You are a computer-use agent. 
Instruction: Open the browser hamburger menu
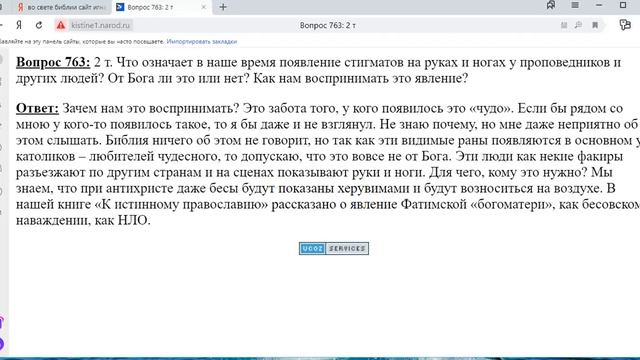(575, 5)
